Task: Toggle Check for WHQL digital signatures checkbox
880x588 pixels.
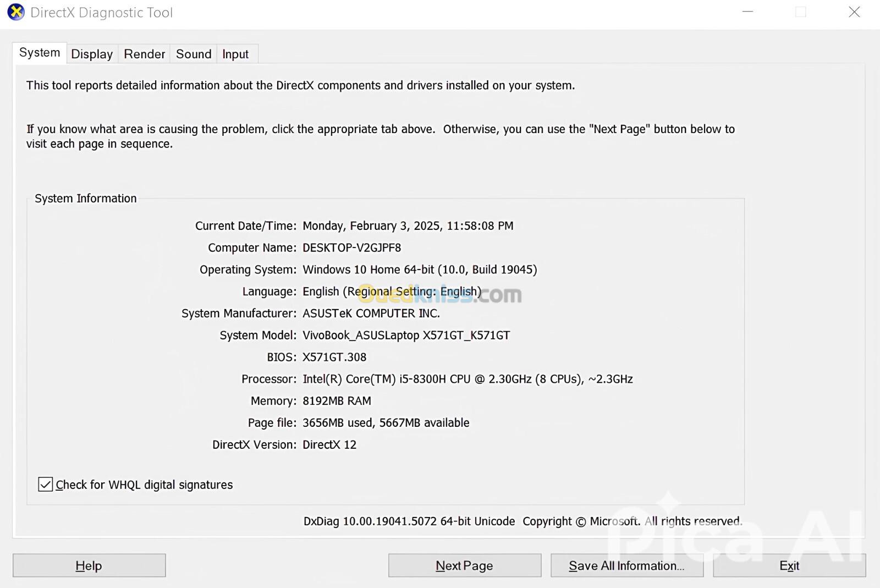Action: [46, 485]
